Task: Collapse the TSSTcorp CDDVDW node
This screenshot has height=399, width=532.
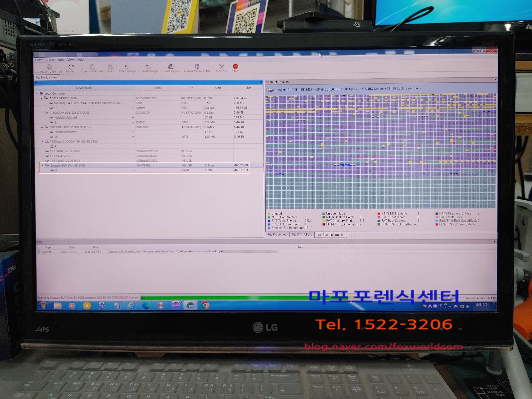Action: click(x=42, y=142)
